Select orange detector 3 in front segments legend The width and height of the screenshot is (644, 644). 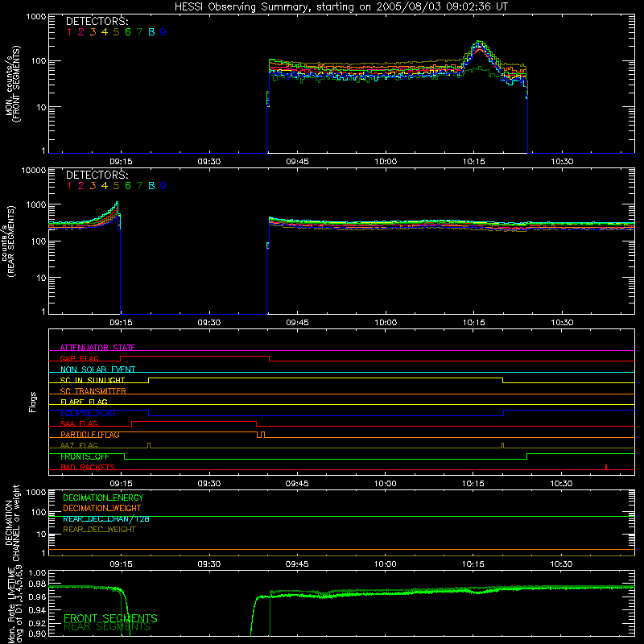coord(93,32)
